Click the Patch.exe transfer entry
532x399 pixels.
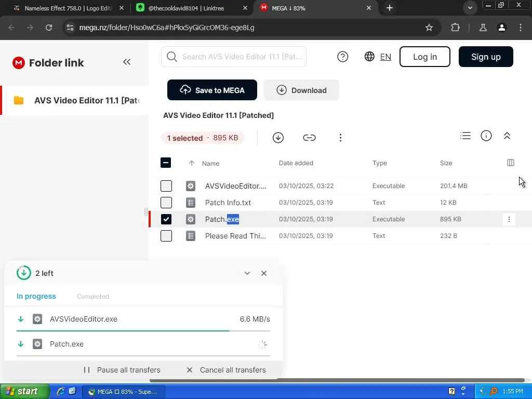coord(143,344)
